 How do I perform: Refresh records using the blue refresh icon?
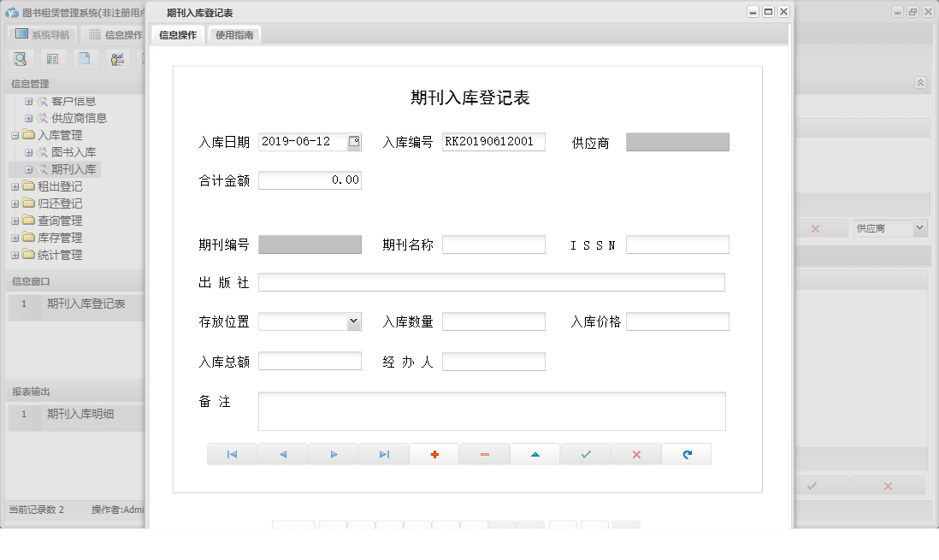click(x=687, y=453)
